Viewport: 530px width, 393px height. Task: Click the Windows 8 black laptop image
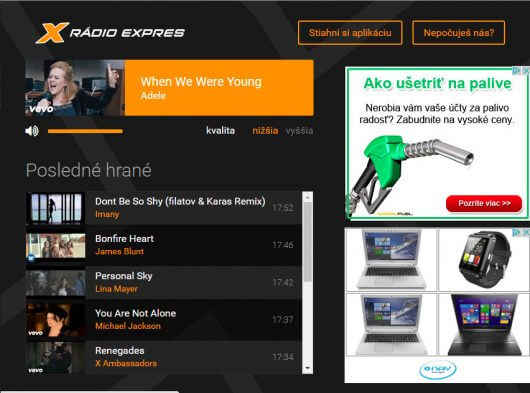(484, 324)
